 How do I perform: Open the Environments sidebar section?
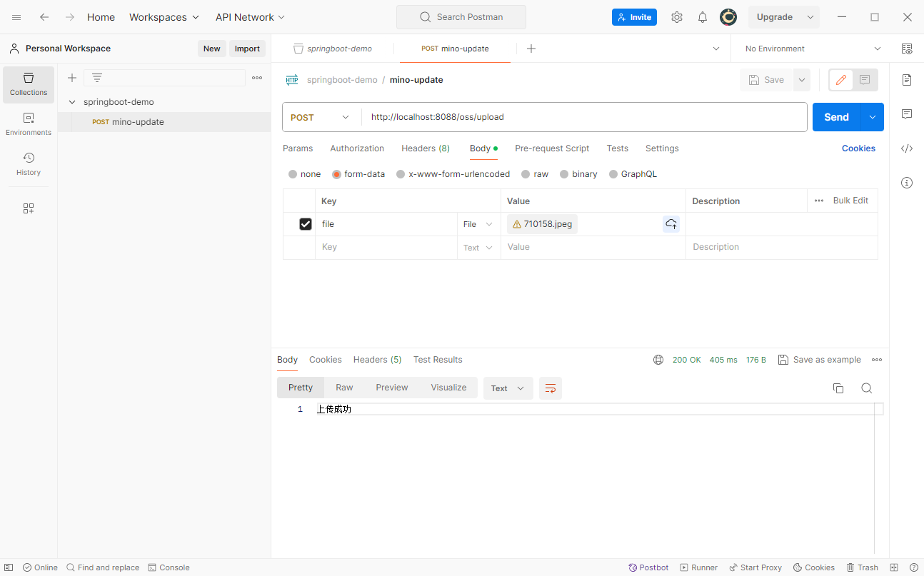coord(29,123)
